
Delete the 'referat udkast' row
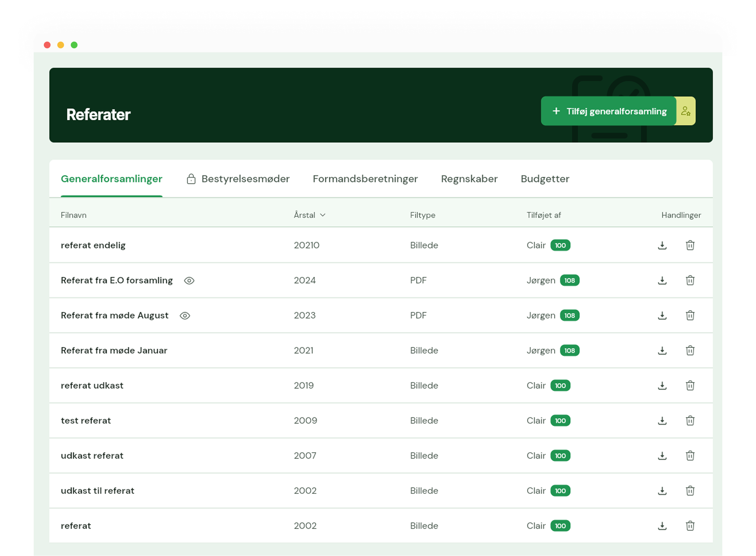[x=690, y=386]
